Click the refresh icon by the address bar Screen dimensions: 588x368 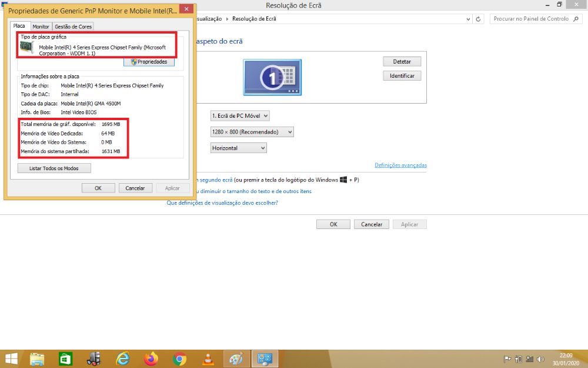click(x=478, y=19)
